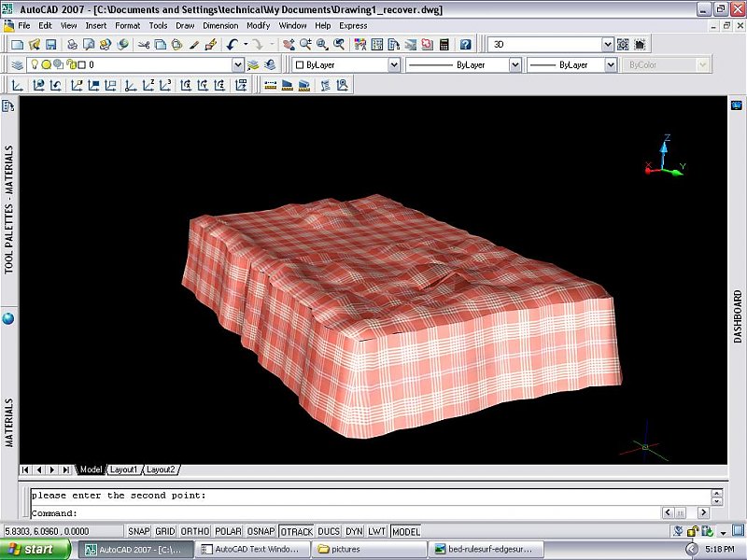Open the layer list dropdown
Image resolution: width=747 pixels, height=560 pixels.
coord(238,65)
